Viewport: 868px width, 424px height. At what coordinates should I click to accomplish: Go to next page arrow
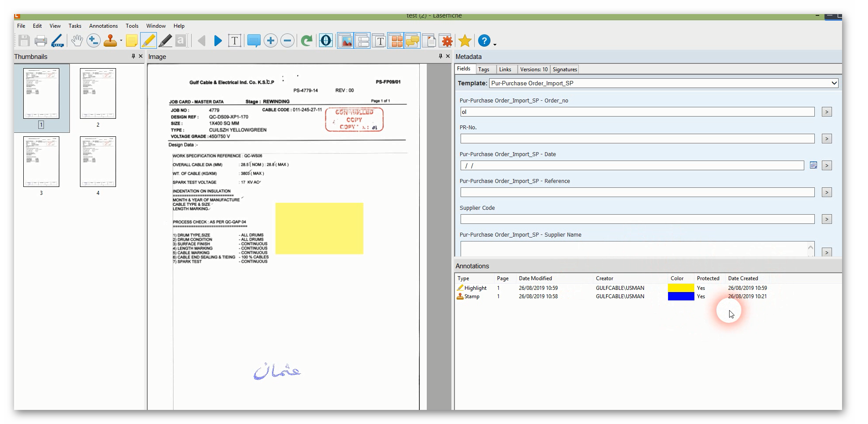coord(218,41)
